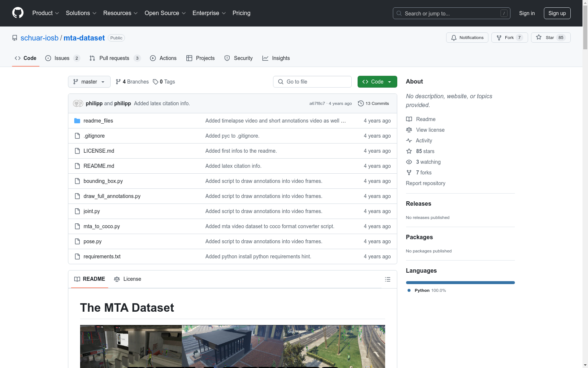Viewport: 588px width, 368px height.
Task: Click the commit author avatar icon
Action: 78,103
